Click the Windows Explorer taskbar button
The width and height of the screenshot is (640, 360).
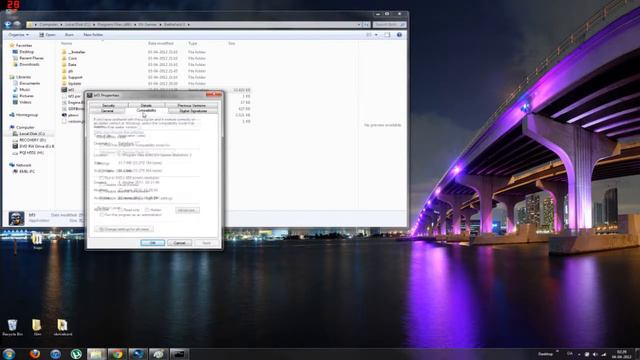(x=96, y=353)
